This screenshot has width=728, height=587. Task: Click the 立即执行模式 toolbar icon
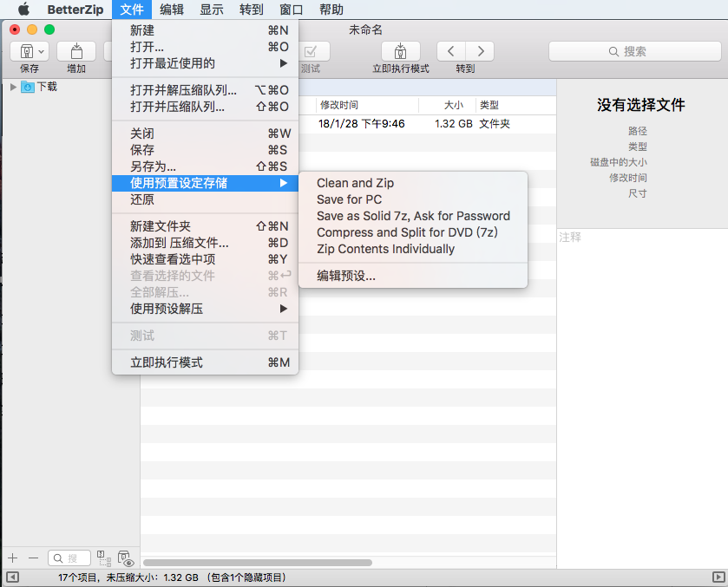pyautogui.click(x=400, y=51)
